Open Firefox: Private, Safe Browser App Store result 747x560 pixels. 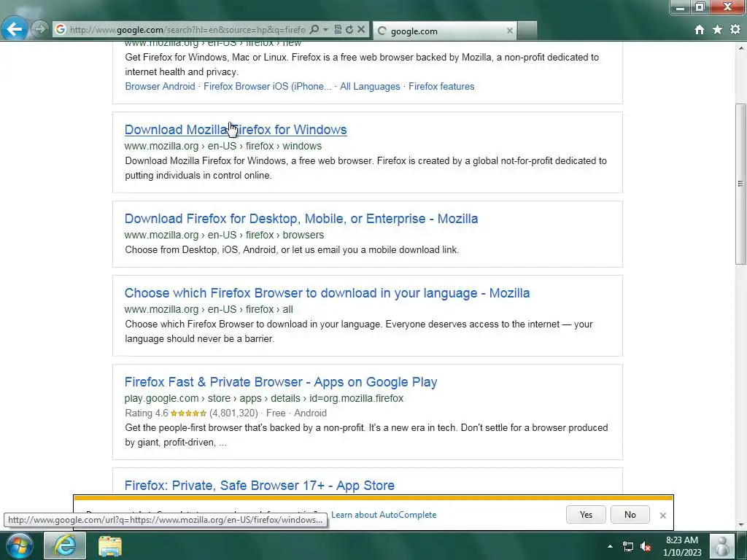259,485
